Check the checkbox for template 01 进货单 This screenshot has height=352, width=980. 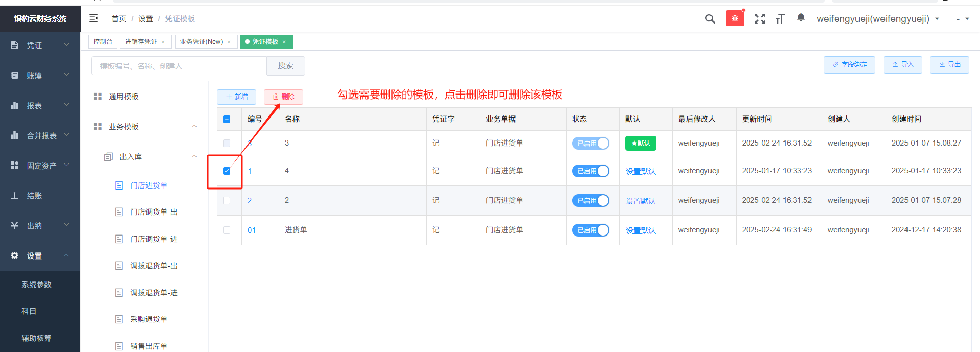(227, 230)
